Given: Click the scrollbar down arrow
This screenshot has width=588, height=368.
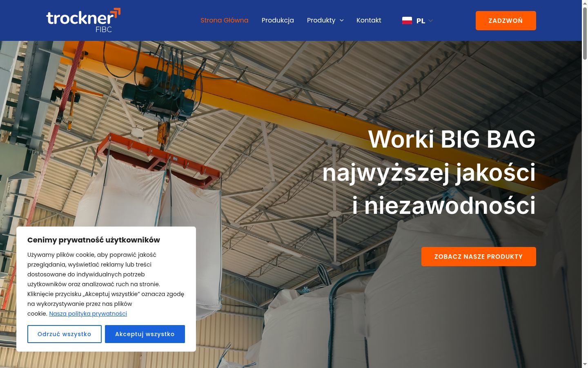Looking at the screenshot, I should coord(585,364).
